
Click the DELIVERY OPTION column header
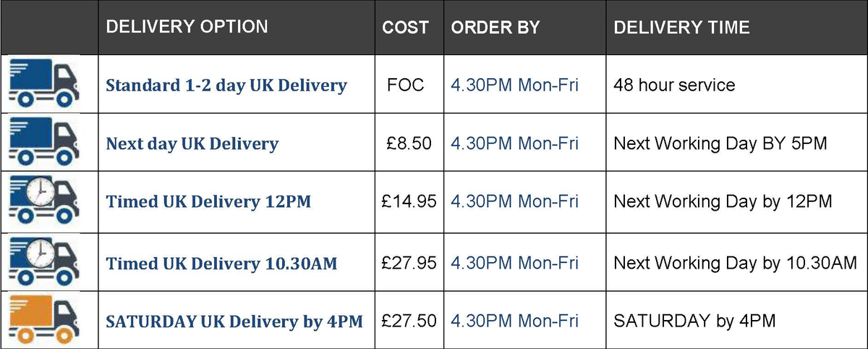pyautogui.click(x=187, y=28)
